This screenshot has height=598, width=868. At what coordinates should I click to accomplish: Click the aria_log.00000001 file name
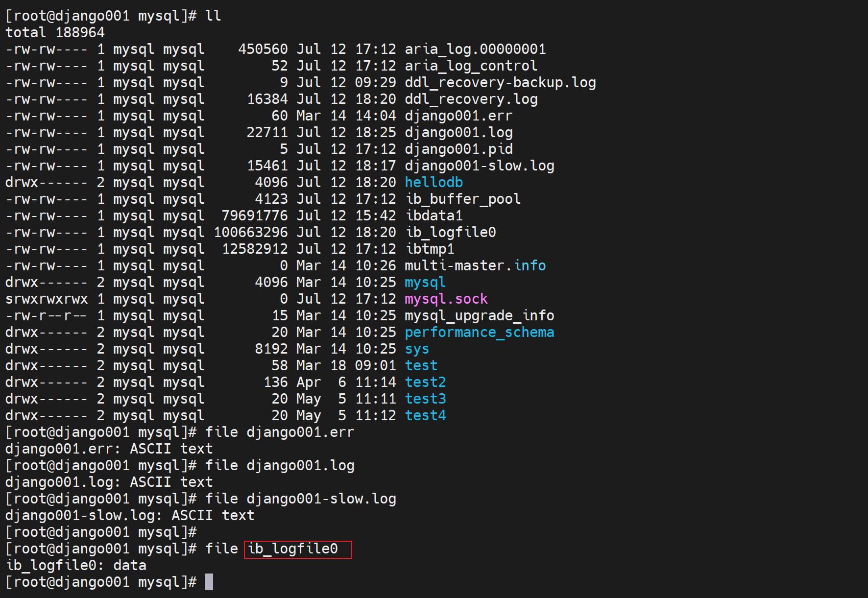(475, 49)
